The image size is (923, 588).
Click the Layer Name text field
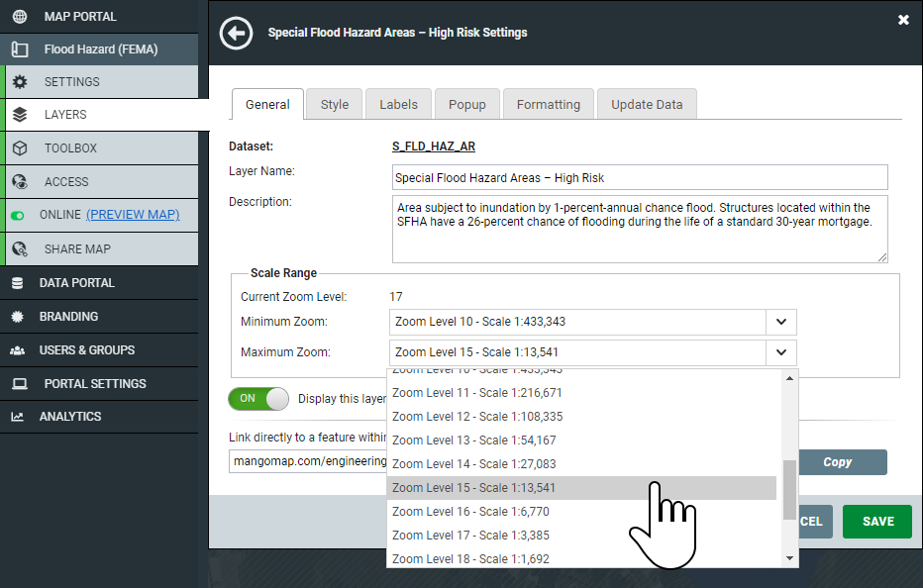(x=640, y=178)
